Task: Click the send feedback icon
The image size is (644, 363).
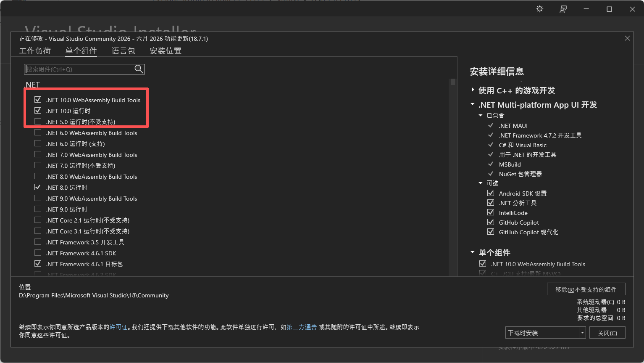Action: [563, 9]
